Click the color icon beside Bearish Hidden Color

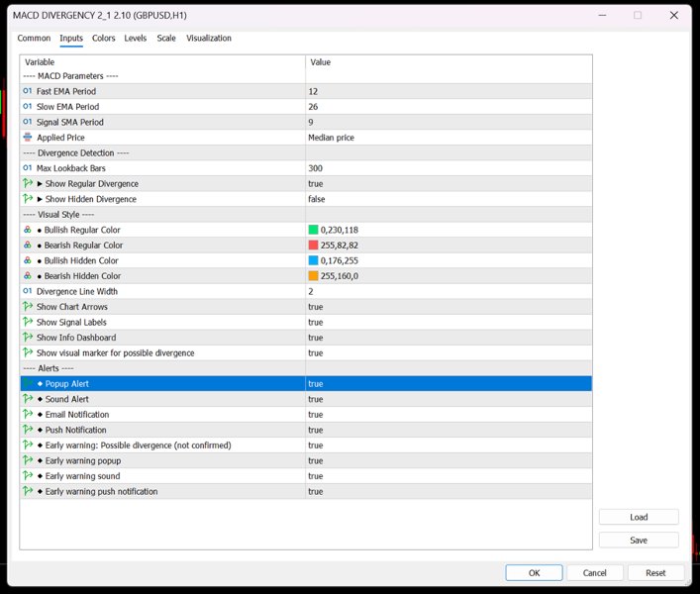click(28, 276)
